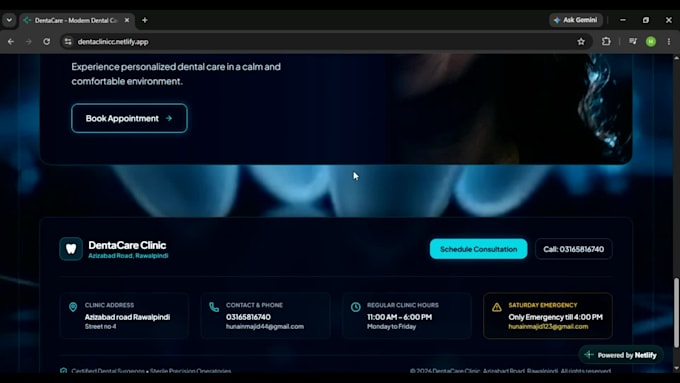680x383 pixels.
Task: Click the phone icon in Contact & Phone card
Action: click(x=214, y=307)
